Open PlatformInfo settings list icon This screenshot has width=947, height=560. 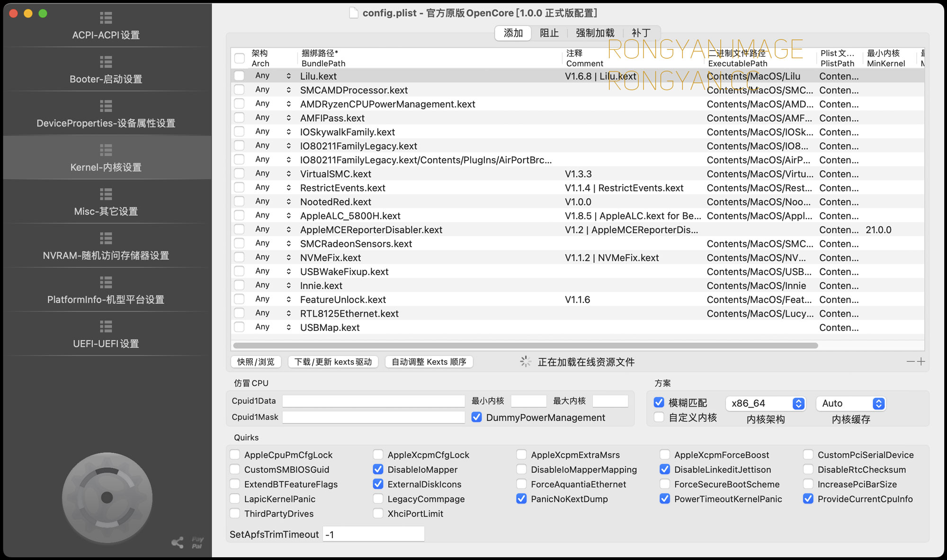[x=106, y=283]
